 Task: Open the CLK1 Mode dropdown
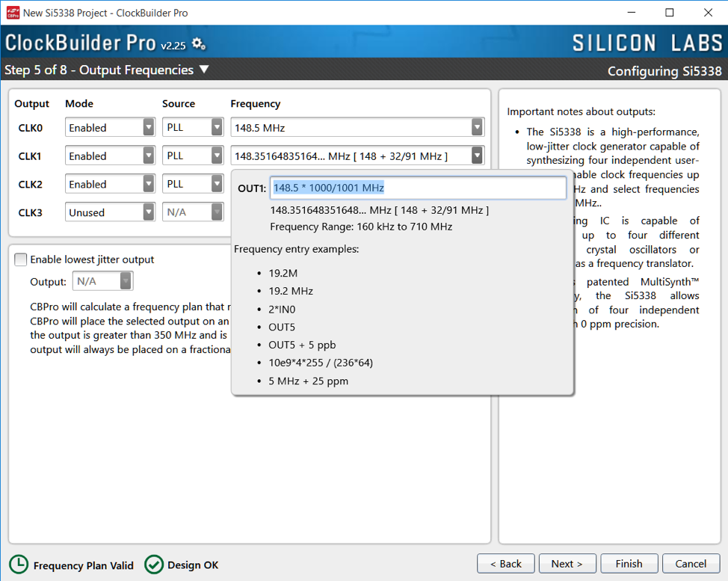point(110,156)
